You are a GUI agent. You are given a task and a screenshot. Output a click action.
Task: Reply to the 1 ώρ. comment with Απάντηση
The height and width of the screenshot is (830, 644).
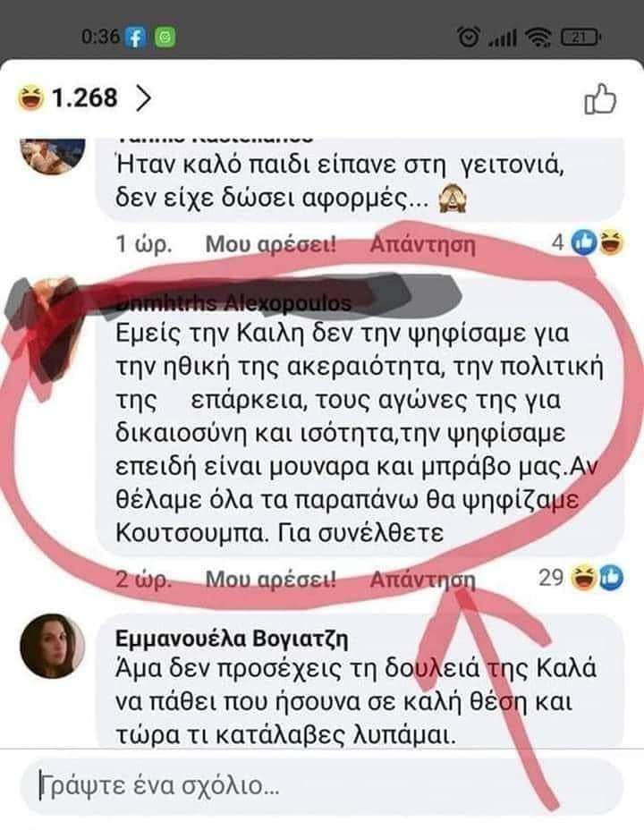tap(422, 244)
